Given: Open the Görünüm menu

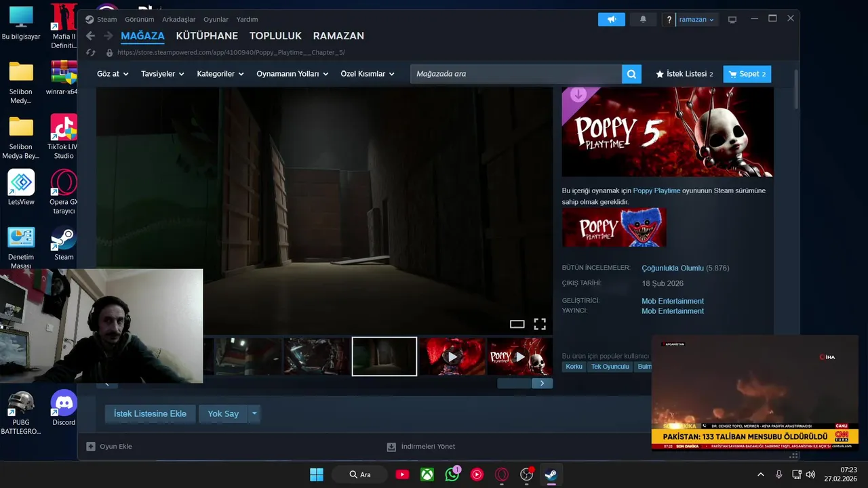Looking at the screenshot, I should pyautogui.click(x=139, y=20).
